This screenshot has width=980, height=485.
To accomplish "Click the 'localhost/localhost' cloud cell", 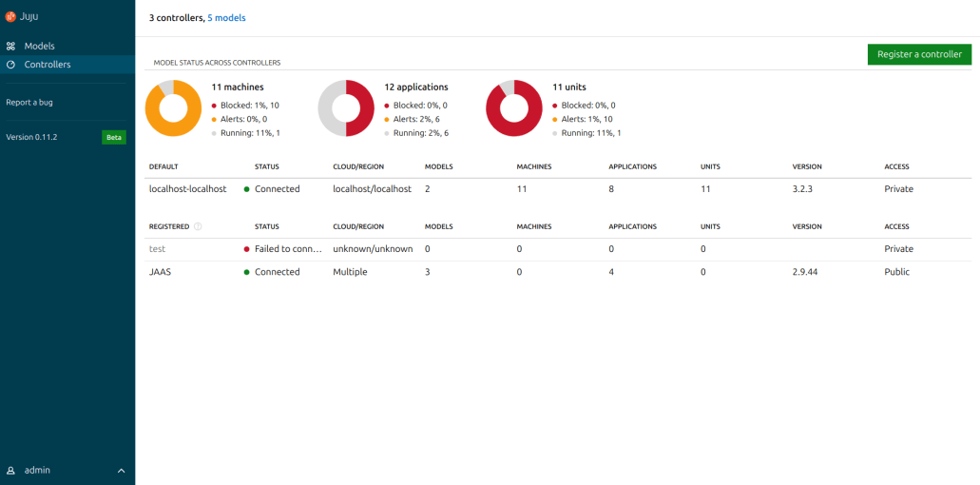I will point(372,188).
